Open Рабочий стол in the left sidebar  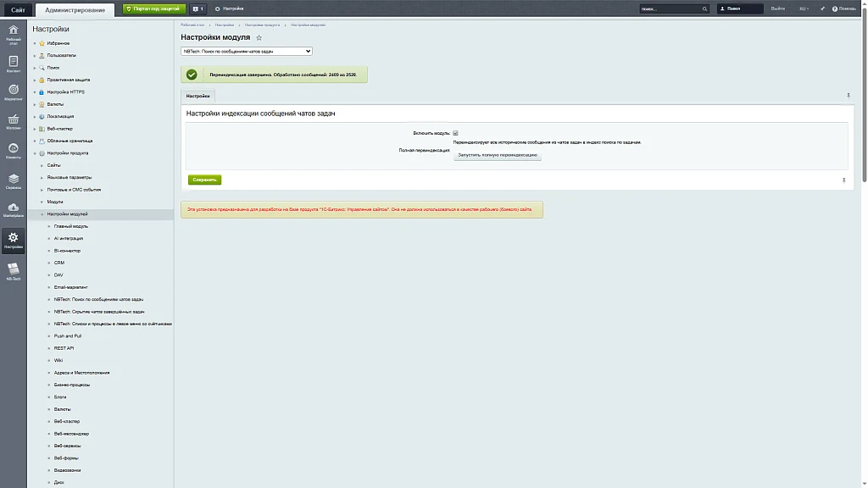pyautogui.click(x=14, y=34)
